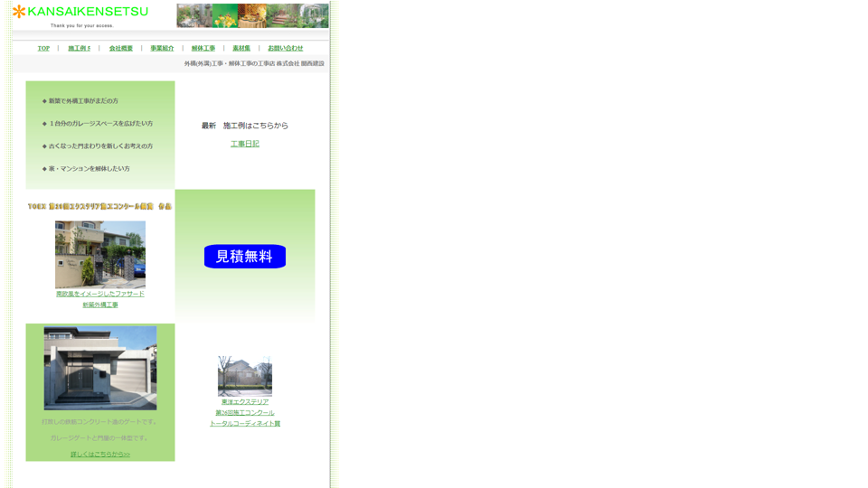Viewport: 868px width, 488px height.
Task: Click the KANSAIKENSETSU site title
Action: [88, 12]
